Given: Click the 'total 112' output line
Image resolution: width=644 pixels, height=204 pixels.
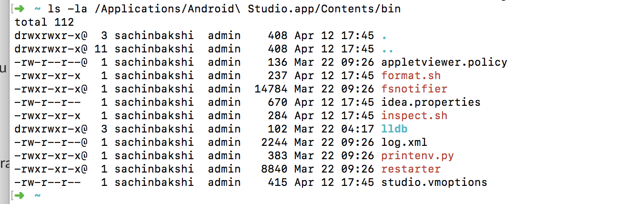Looking at the screenshot, I should point(44,22).
